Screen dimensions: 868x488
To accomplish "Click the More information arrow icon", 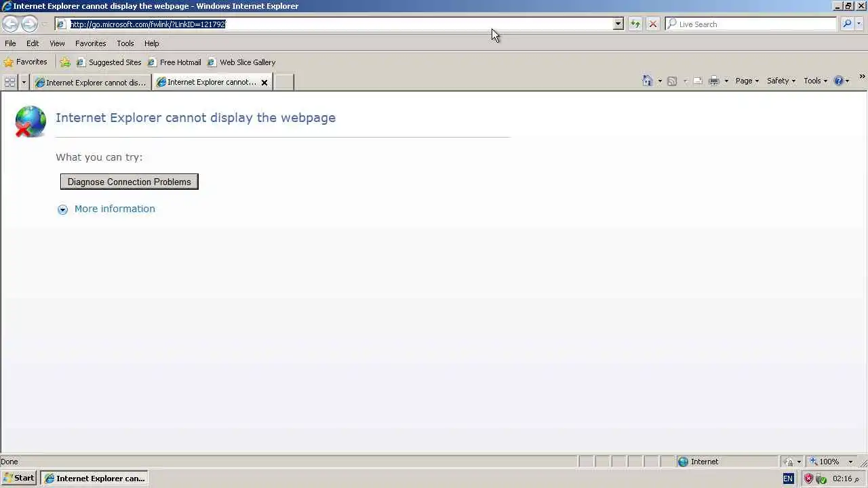I will [x=62, y=209].
